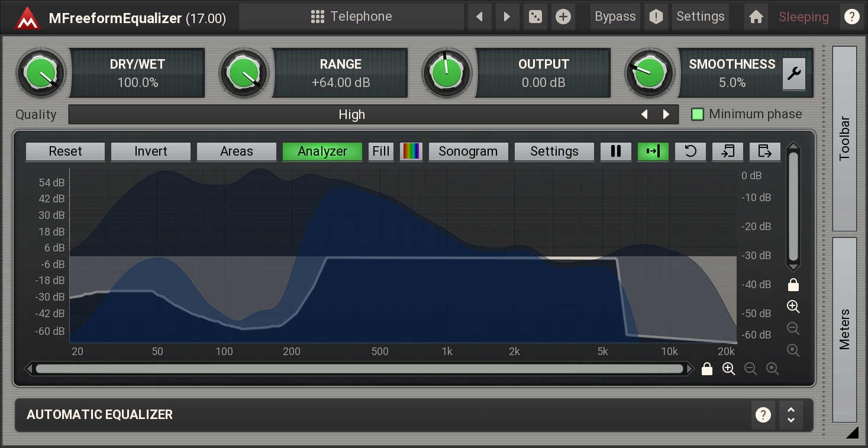Pause the analyzer with the pause icon
Image resolution: width=868 pixels, height=448 pixels.
point(616,152)
